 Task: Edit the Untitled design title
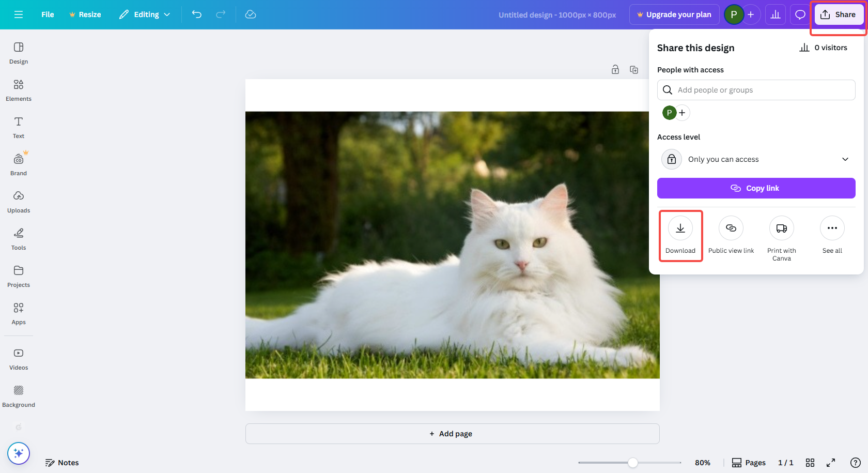point(557,15)
